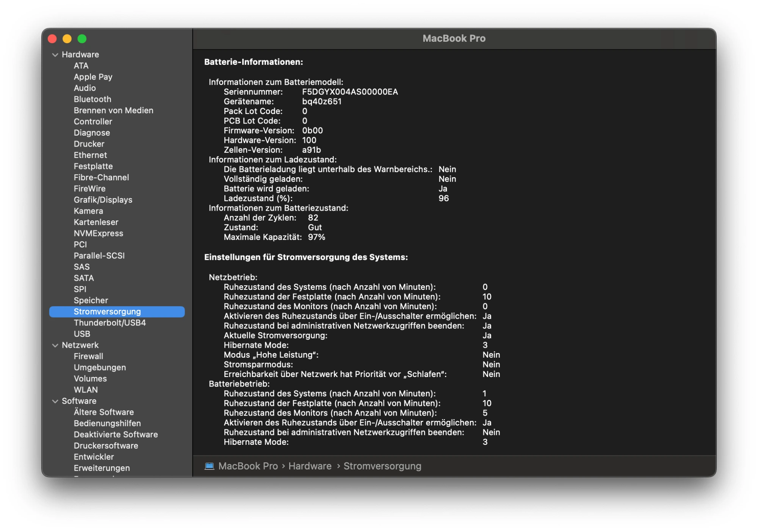Select Kamera in the sidebar
Image resolution: width=758 pixels, height=532 pixels.
click(88, 211)
